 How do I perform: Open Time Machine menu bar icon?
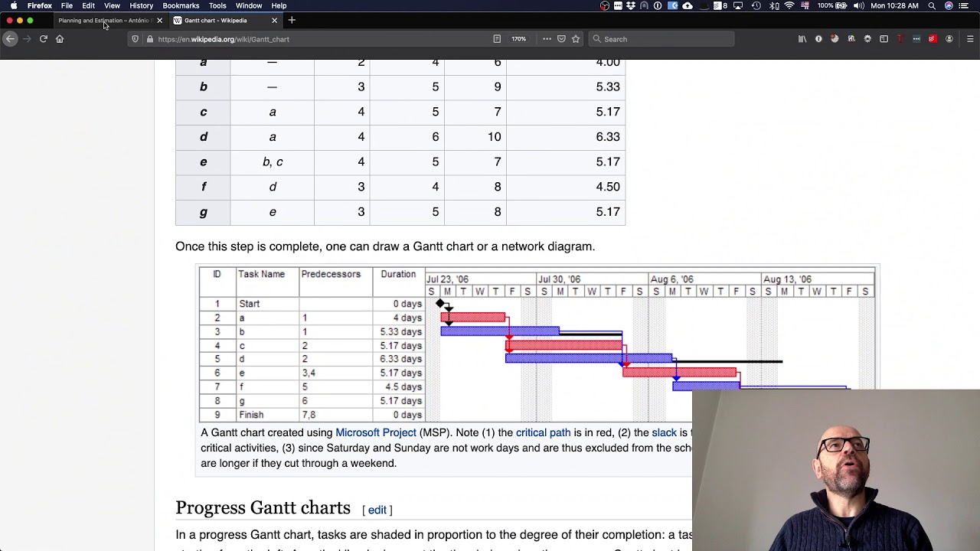(756, 6)
